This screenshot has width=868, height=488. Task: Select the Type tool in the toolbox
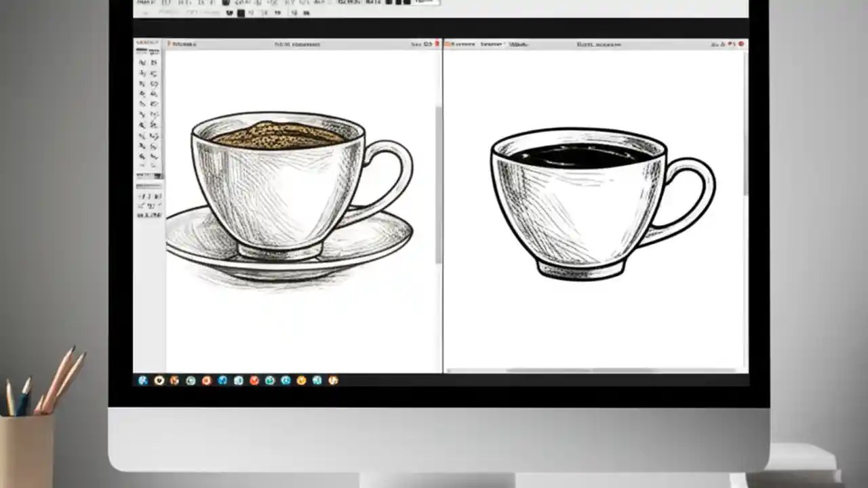pos(153,135)
